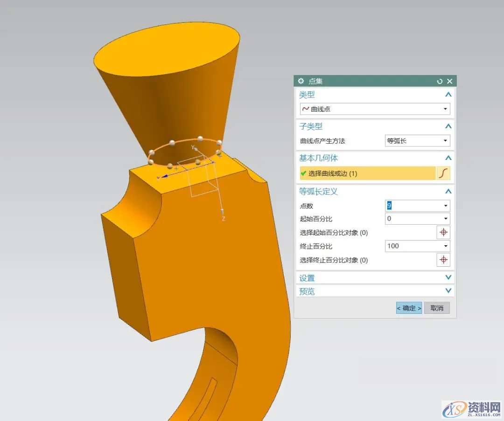Collapse the 等弧长定义 section
This screenshot has height=421, width=504.
448,191
